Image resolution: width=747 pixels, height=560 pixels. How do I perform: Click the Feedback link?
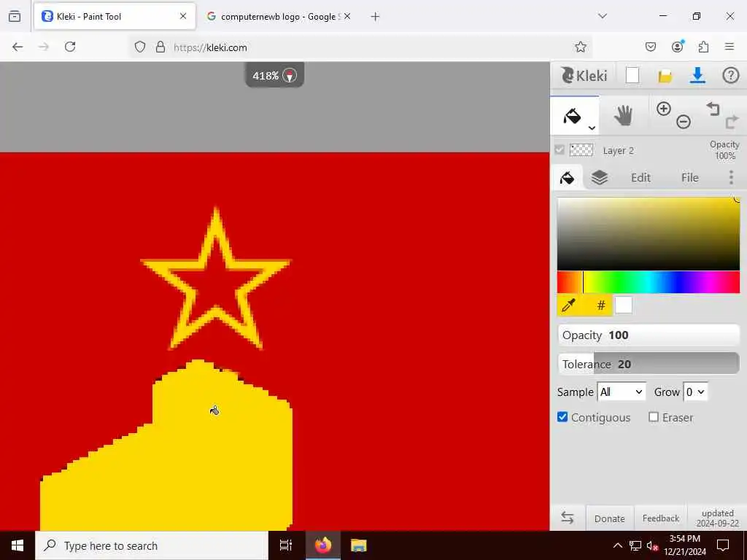(x=661, y=518)
